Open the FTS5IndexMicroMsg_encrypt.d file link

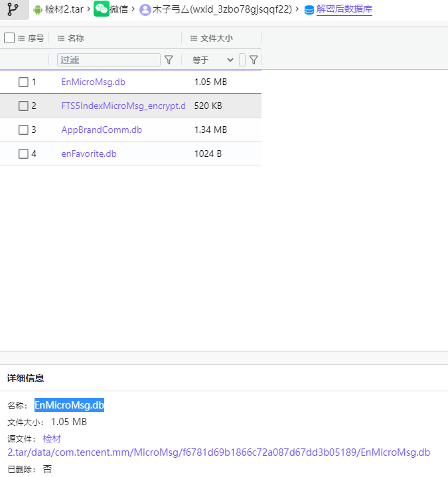123,106
